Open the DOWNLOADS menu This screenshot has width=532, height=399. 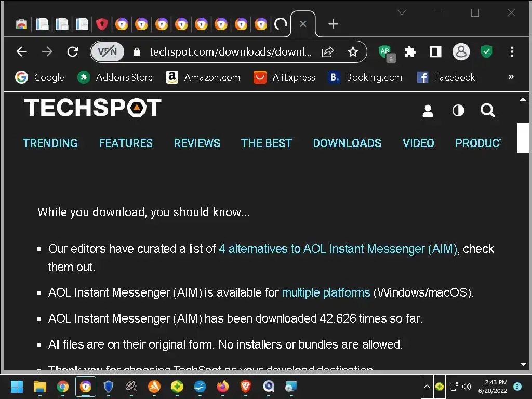click(x=347, y=143)
